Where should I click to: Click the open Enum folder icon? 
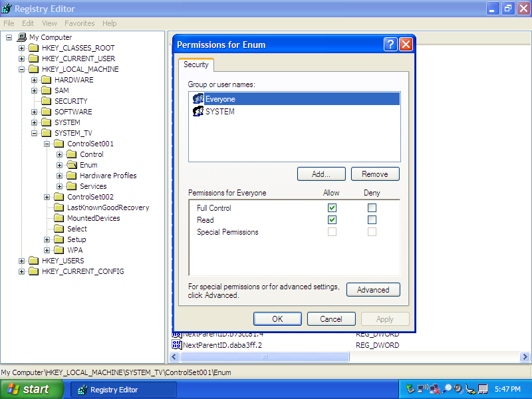point(72,165)
